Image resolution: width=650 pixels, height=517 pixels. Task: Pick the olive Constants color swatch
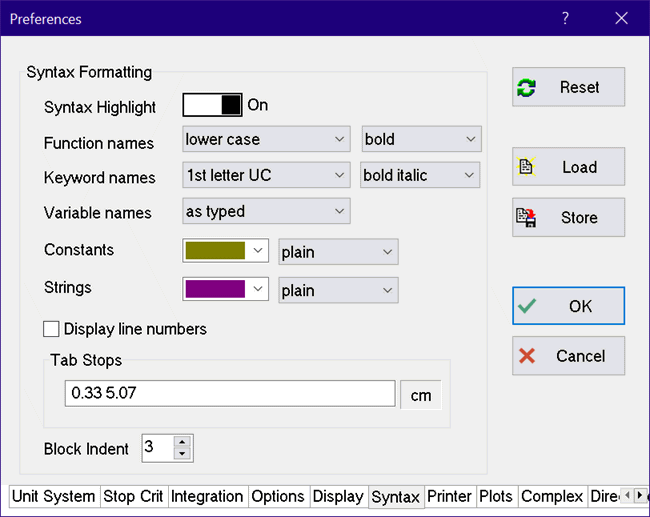coord(215,250)
